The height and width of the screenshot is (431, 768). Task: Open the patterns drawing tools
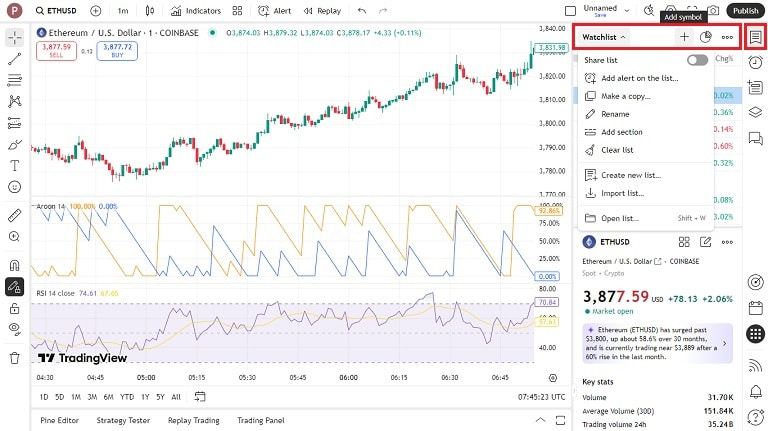point(15,101)
